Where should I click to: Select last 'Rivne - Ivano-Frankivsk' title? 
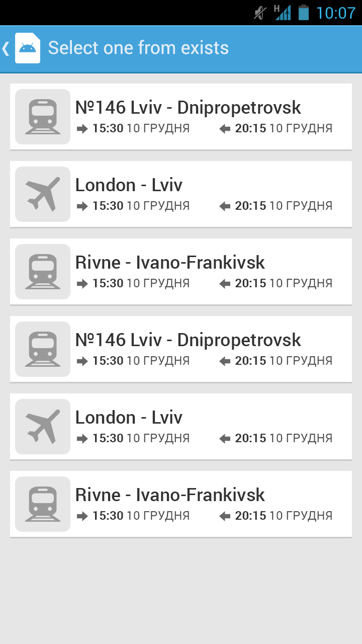click(170, 495)
